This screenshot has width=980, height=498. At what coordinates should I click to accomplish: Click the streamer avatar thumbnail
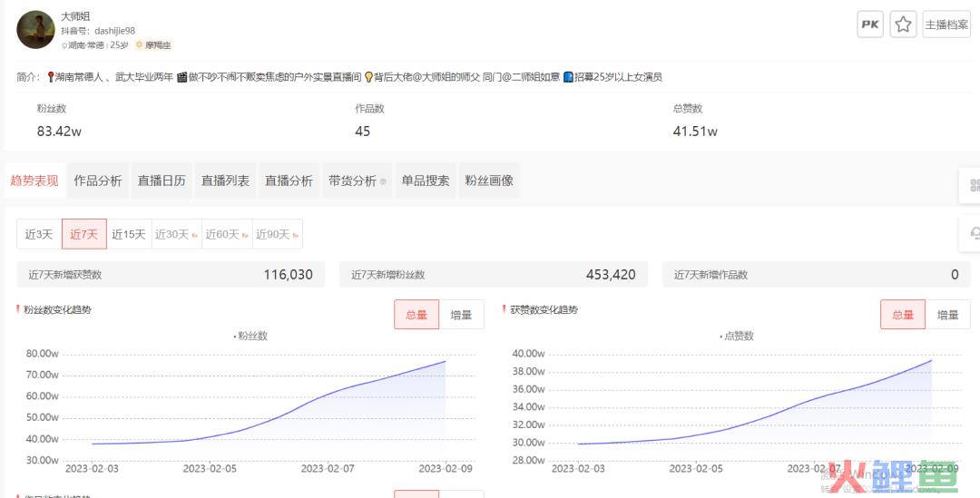pos(35,30)
